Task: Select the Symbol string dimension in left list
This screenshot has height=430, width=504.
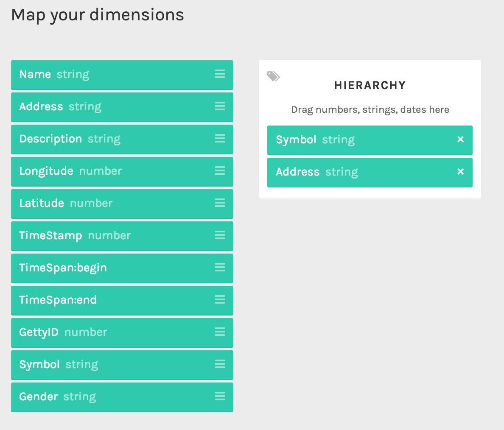Action: (122, 365)
